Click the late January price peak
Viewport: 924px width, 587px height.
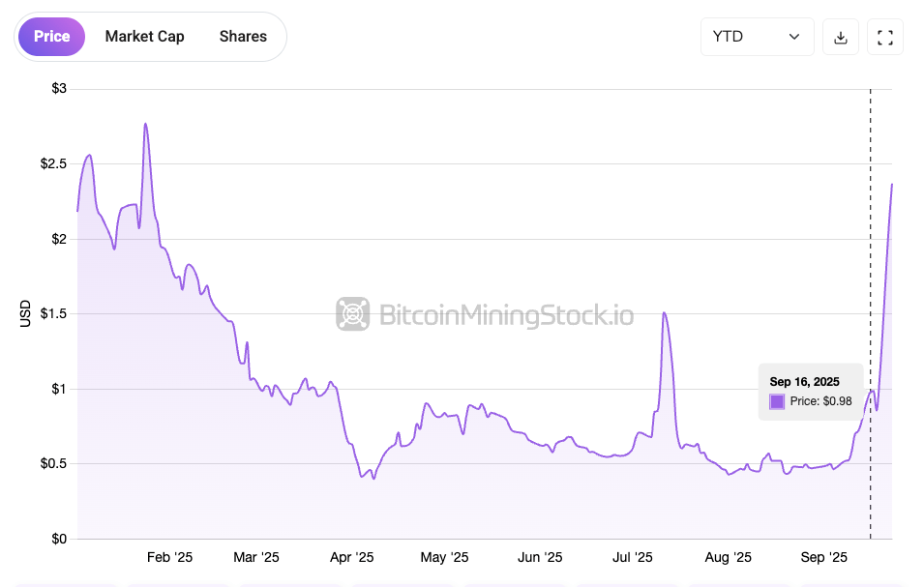click(x=145, y=125)
